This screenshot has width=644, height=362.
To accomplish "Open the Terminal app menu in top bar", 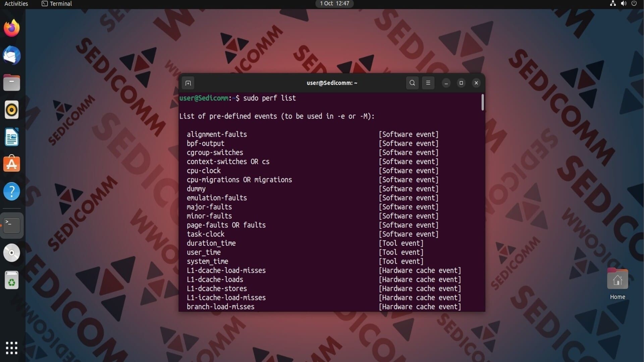I will pyautogui.click(x=57, y=4).
